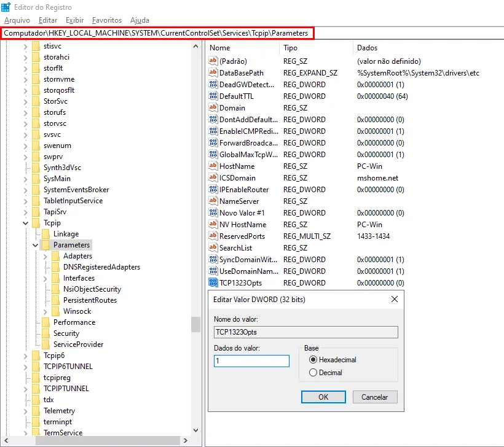Open the Exibir menu
Viewport: 504px width, 447px height.
[74, 20]
